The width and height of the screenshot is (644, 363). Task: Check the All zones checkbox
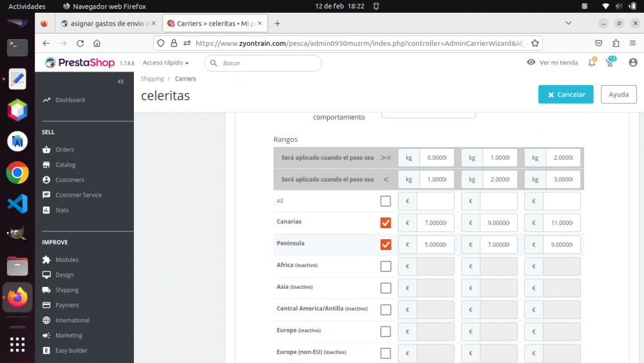coord(385,201)
